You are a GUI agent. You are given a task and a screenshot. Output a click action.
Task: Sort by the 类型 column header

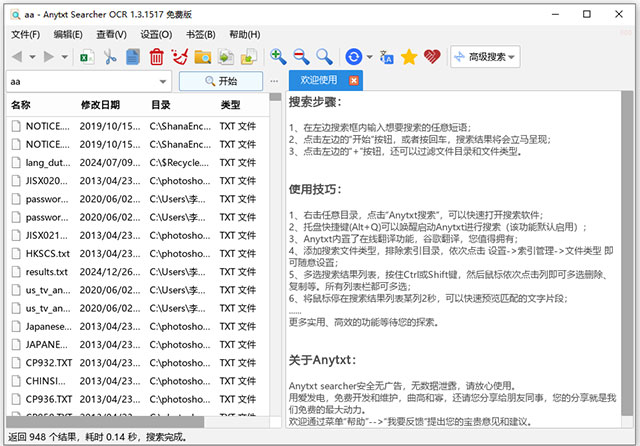coord(230,105)
